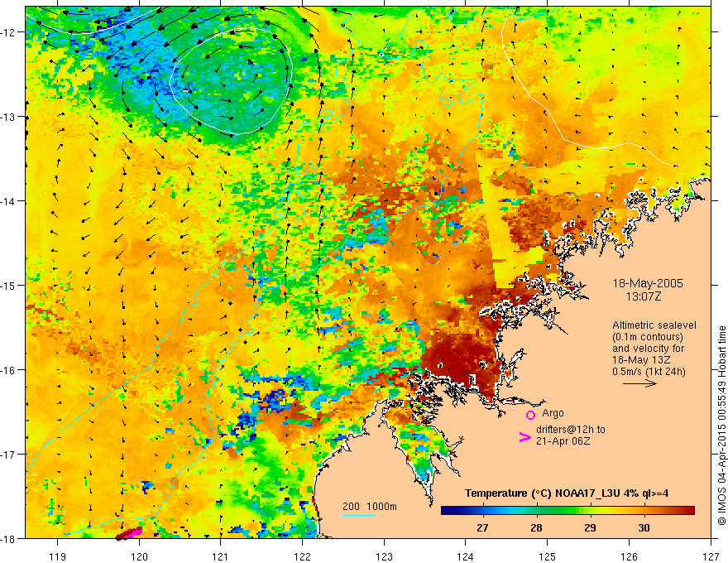Click latitude axis label -12

pos(8,32)
